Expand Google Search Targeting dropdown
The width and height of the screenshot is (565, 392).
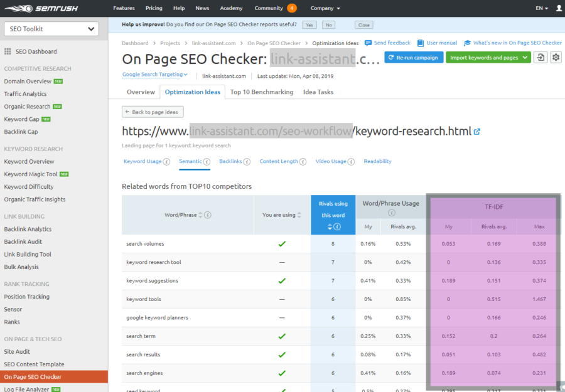[x=154, y=75]
